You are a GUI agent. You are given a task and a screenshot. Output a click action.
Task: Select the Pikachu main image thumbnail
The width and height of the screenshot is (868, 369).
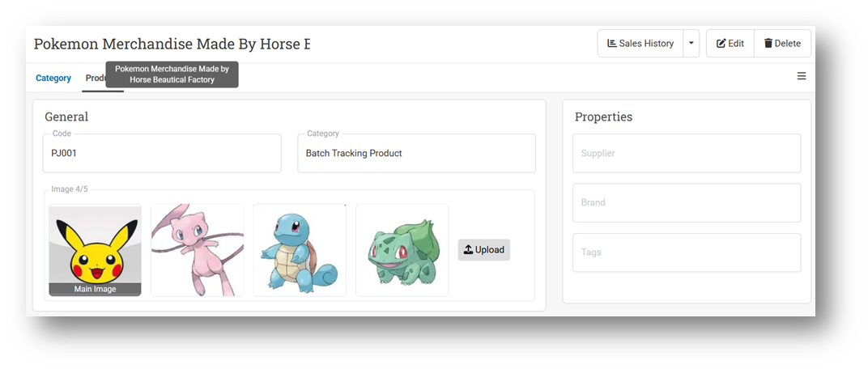96,250
